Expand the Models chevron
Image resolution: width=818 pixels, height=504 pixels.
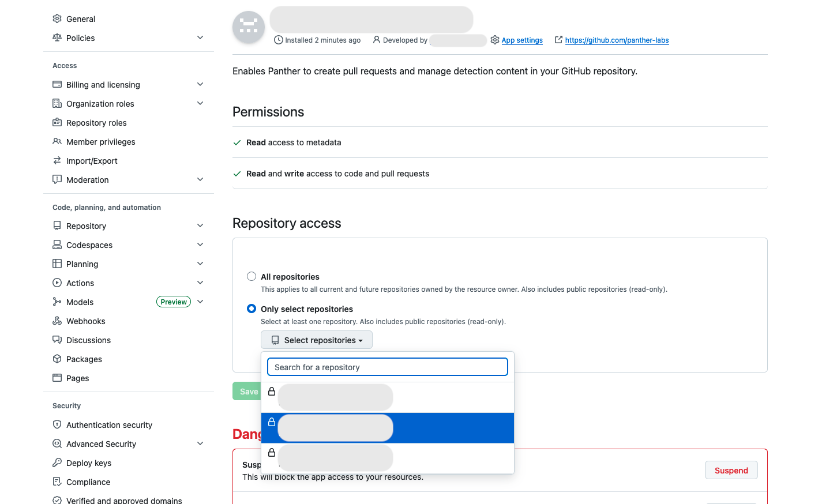[200, 302]
